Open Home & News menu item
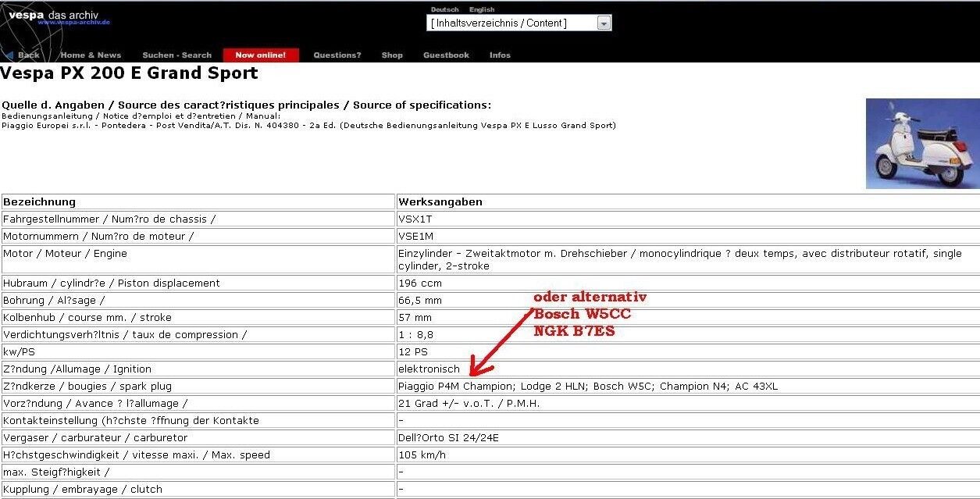980x499 pixels. pyautogui.click(x=91, y=55)
